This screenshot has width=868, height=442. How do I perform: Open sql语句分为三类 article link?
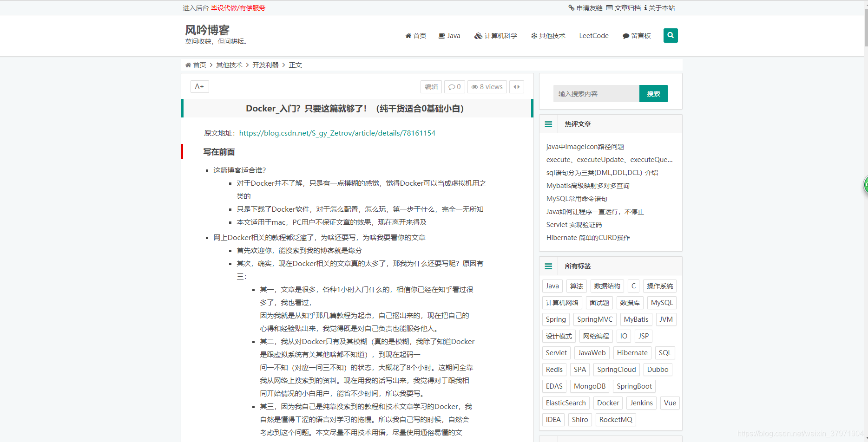click(602, 173)
